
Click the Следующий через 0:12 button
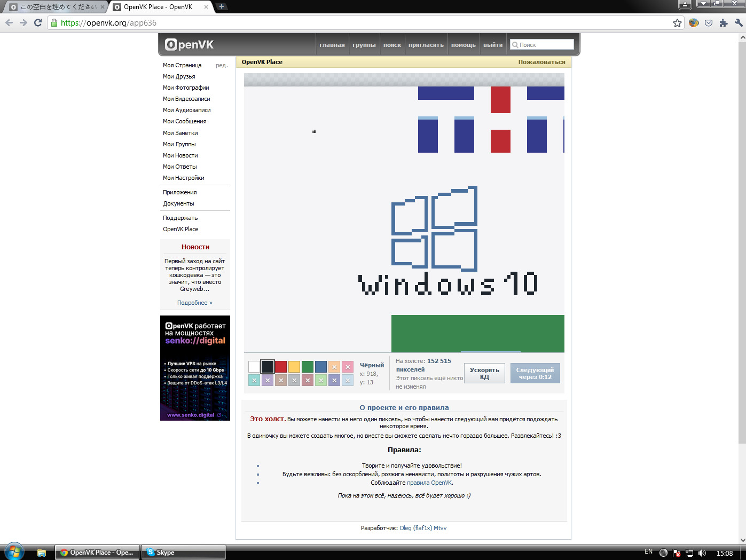tap(535, 373)
